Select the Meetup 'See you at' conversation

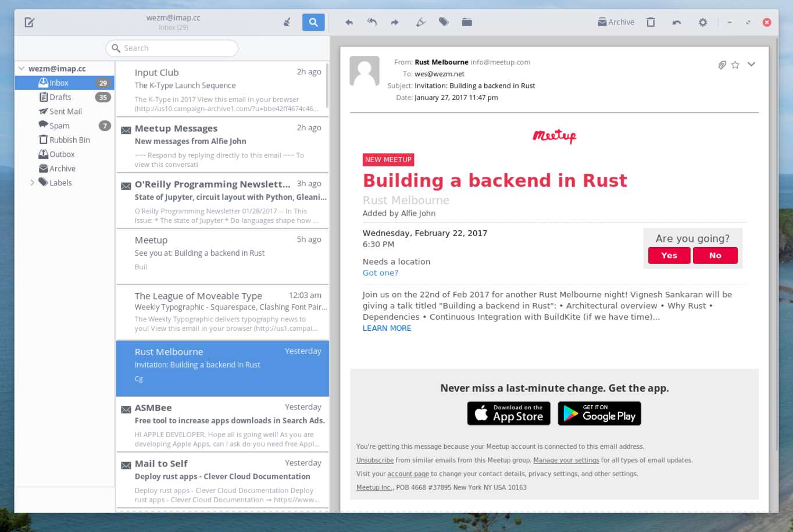point(223,256)
